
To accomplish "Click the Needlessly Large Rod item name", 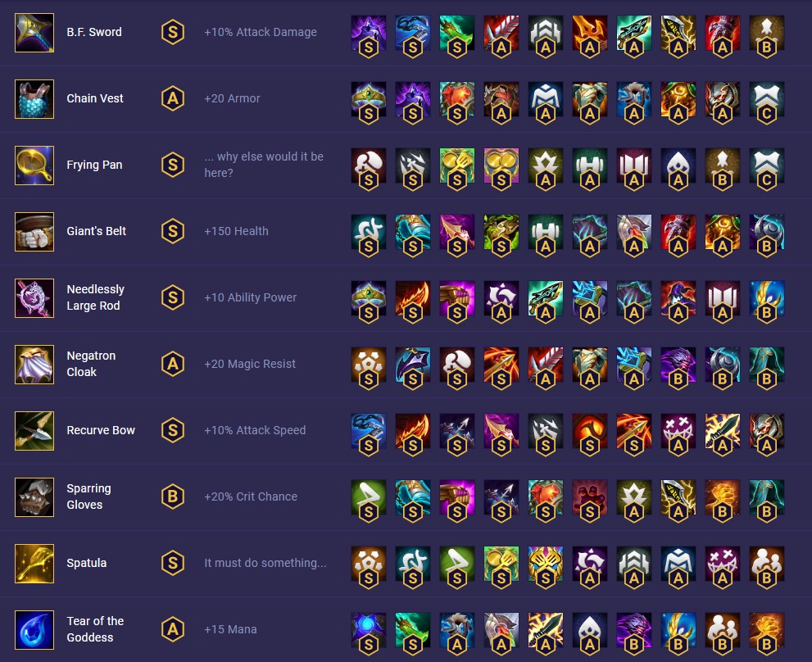I will 95,297.
